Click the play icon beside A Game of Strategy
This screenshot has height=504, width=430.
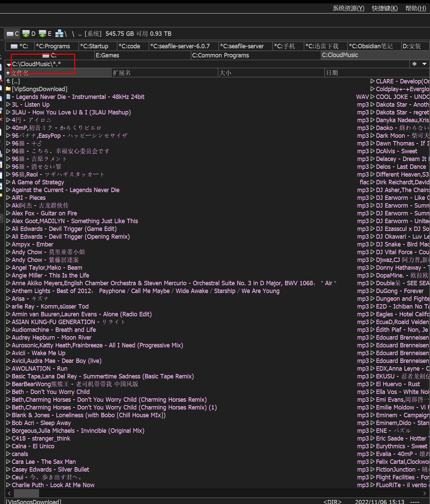[x=8, y=182]
